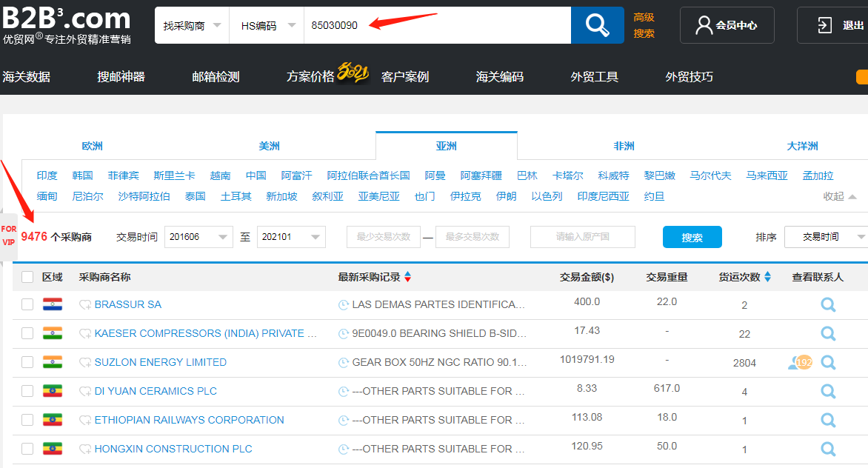Open the HS编码 search field dropdown
Viewport: 868px width, 468px height.
tap(267, 25)
